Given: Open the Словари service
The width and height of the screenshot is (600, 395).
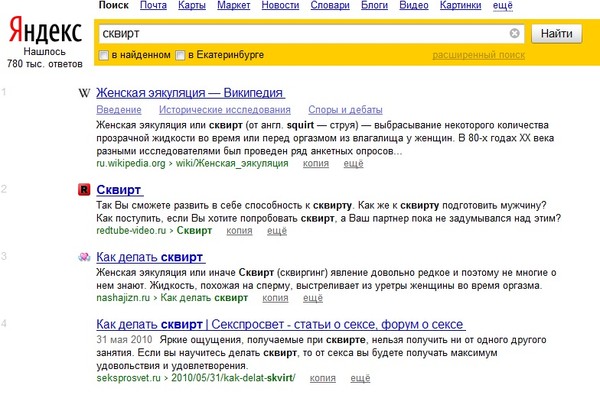Looking at the screenshot, I should (x=330, y=5).
